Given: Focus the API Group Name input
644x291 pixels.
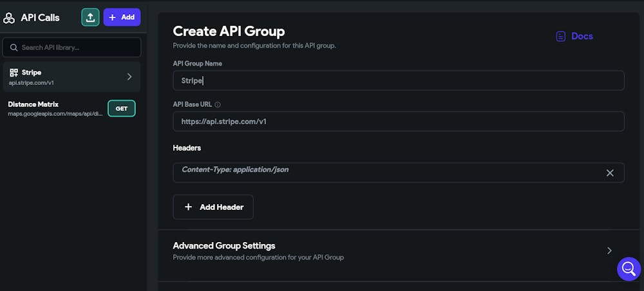Looking at the screenshot, I should coord(399,80).
